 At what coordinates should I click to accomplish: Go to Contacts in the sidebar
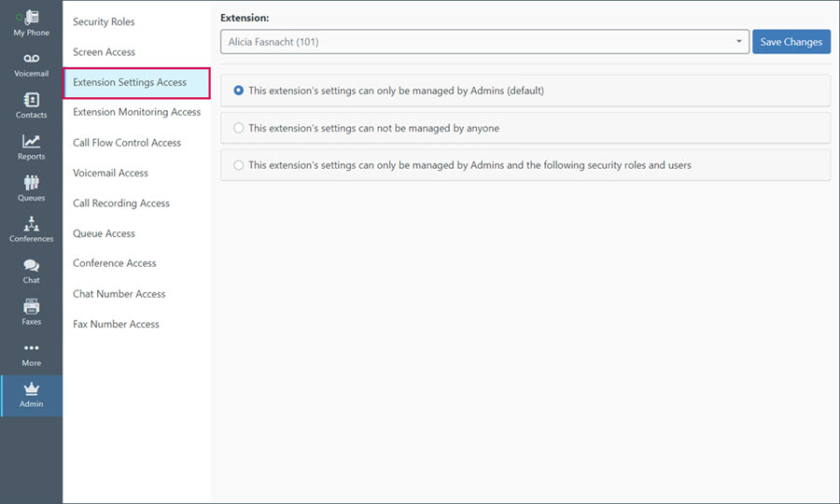point(31,100)
